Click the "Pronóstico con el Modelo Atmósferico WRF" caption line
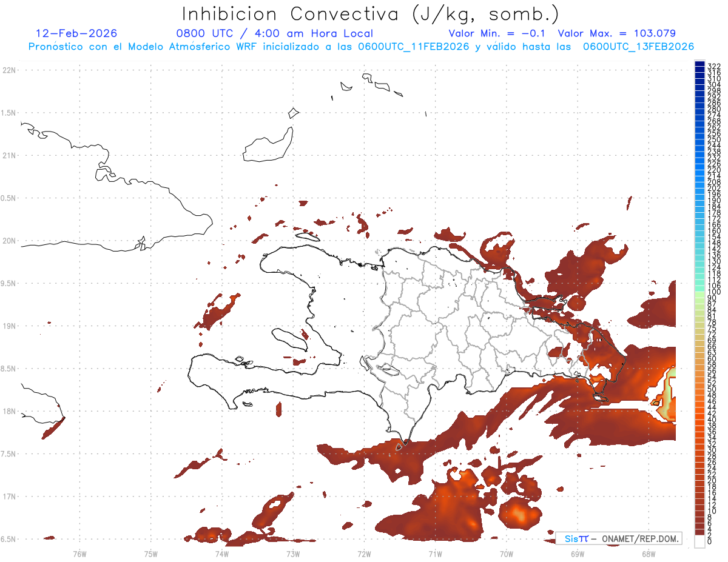The height and width of the screenshot is (562, 728). pos(361,46)
